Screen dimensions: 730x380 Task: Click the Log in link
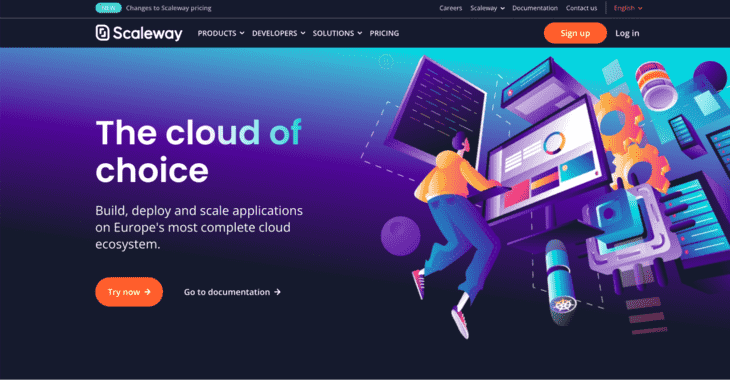click(x=627, y=33)
